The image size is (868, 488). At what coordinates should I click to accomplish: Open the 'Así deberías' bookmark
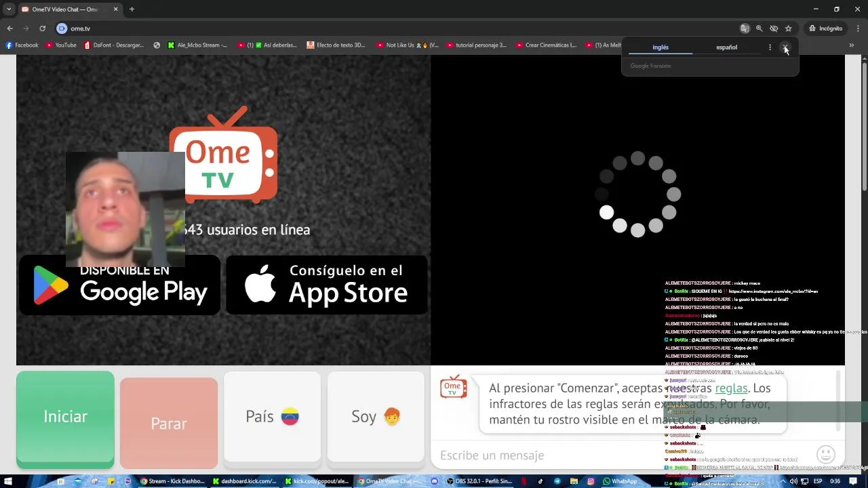click(x=268, y=45)
